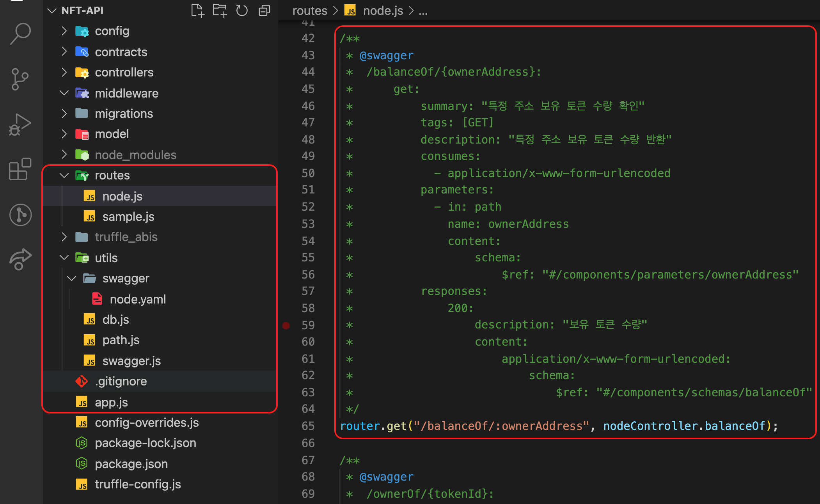Click node.js in the breadcrumb path
This screenshot has width=820, height=504.
383,11
